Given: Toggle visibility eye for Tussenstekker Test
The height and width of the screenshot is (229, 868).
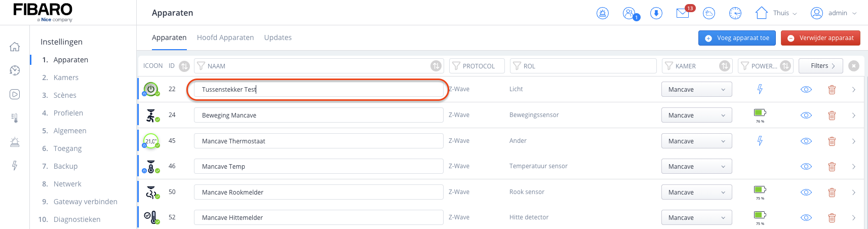Looking at the screenshot, I should [x=806, y=90].
